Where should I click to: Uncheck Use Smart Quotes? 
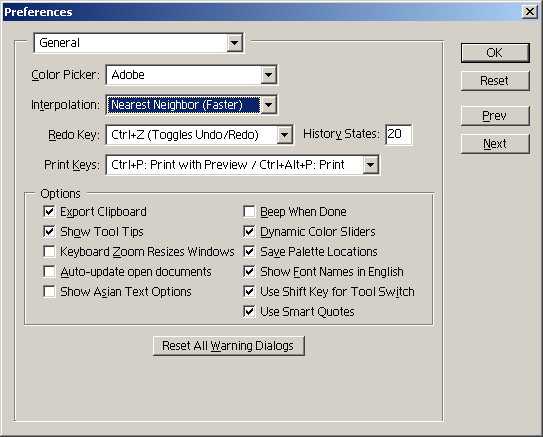(249, 312)
